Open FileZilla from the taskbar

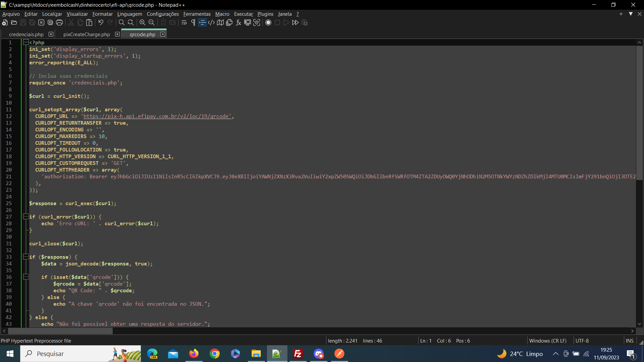[x=298, y=354]
